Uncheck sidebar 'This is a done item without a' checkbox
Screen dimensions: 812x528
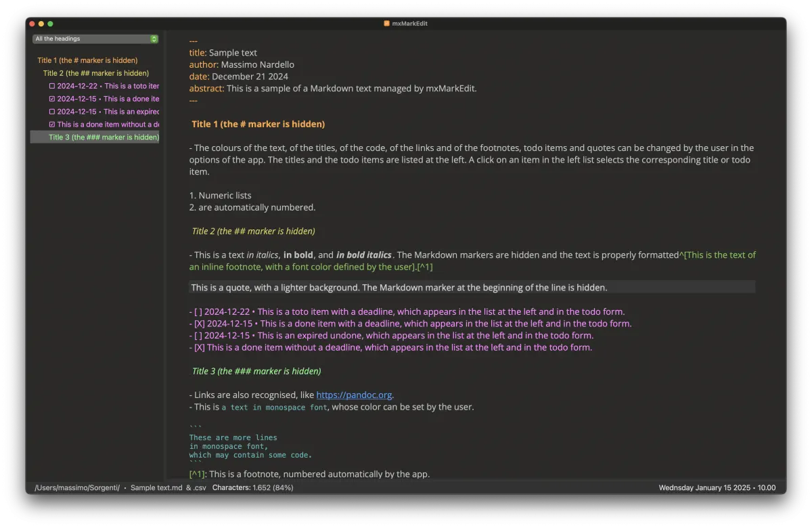tap(52, 125)
